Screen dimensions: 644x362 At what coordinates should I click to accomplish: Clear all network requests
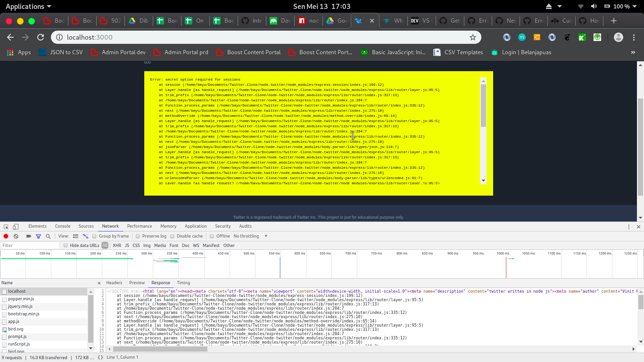coord(16,236)
